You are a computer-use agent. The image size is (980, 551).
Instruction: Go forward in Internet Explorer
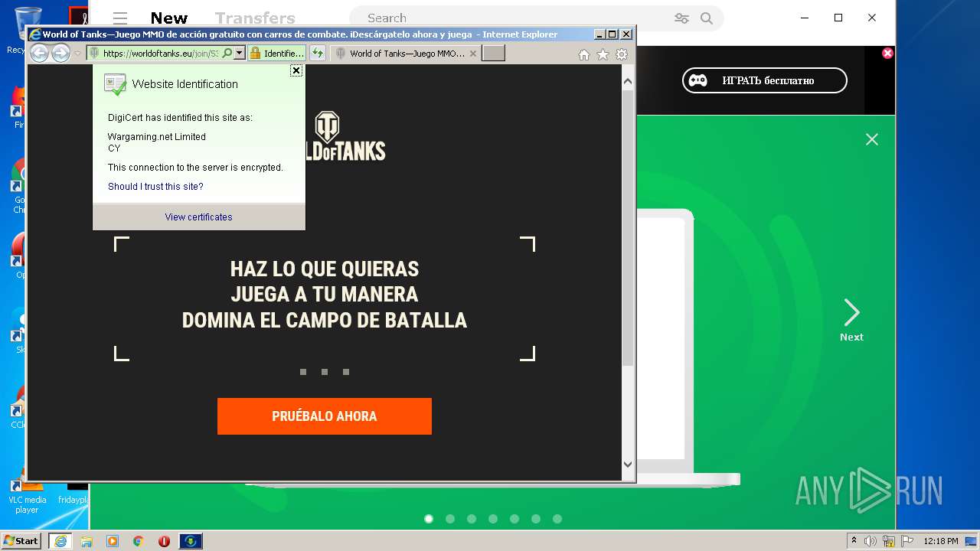pyautogui.click(x=60, y=53)
